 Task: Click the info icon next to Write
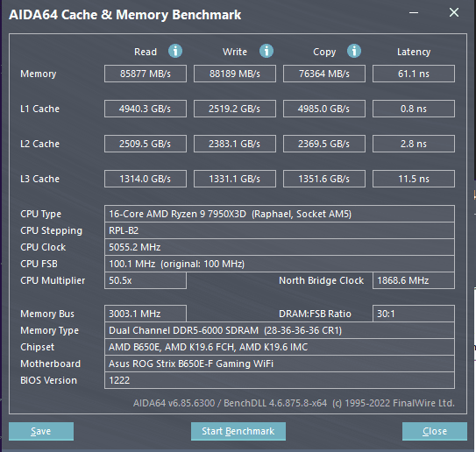pyautogui.click(x=266, y=51)
